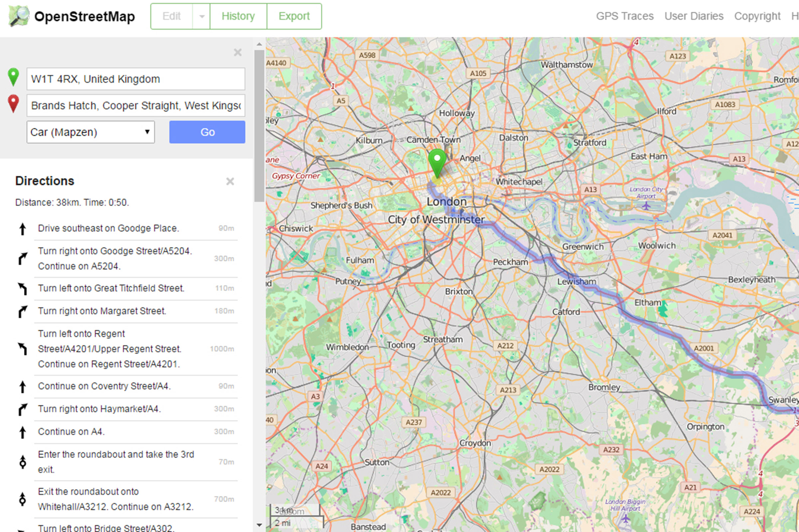Click the turn-left icon for Great Titchfield Street
Screen dimensions: 799x532
(22, 288)
